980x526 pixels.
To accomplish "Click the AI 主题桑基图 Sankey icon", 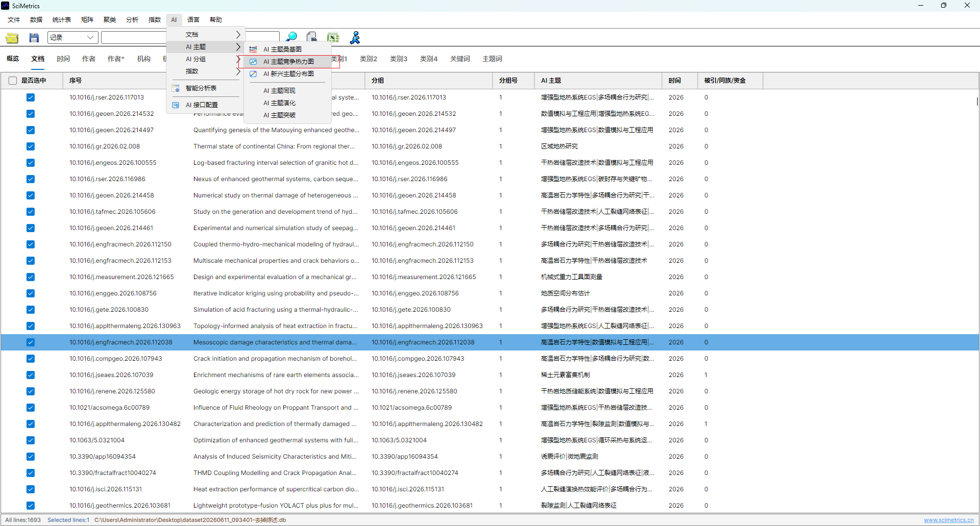I will click(x=253, y=49).
